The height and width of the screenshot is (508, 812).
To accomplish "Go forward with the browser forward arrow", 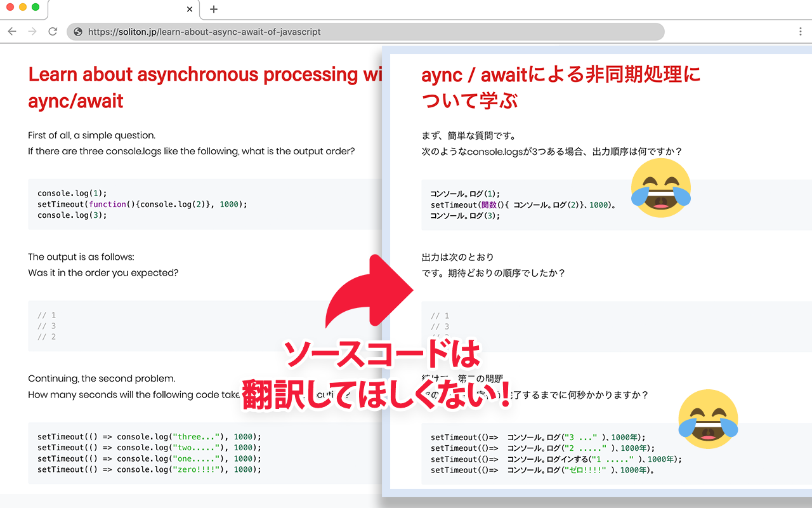I will [x=32, y=31].
